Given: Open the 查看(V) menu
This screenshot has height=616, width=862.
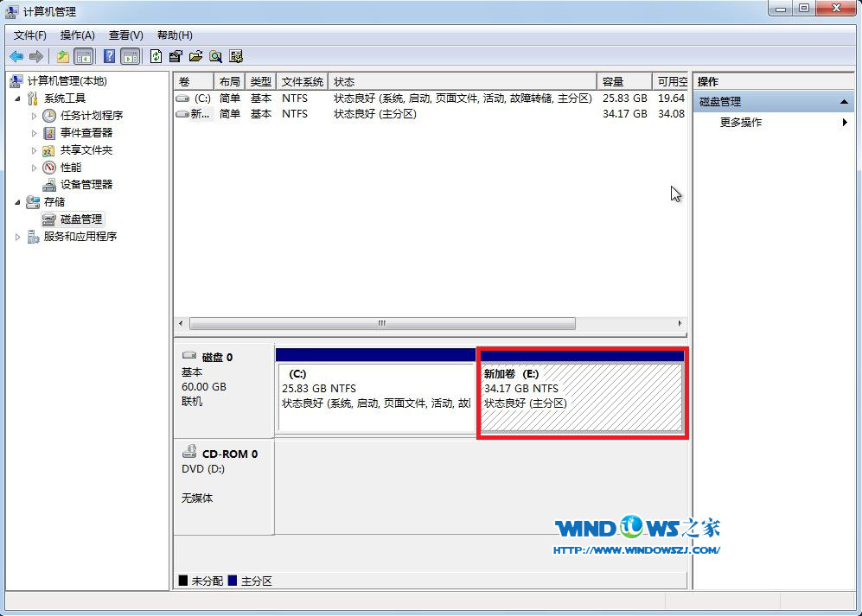Looking at the screenshot, I should (x=126, y=35).
